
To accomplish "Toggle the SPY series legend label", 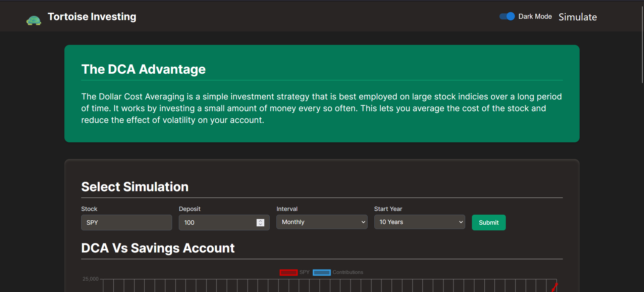I will pyautogui.click(x=305, y=272).
